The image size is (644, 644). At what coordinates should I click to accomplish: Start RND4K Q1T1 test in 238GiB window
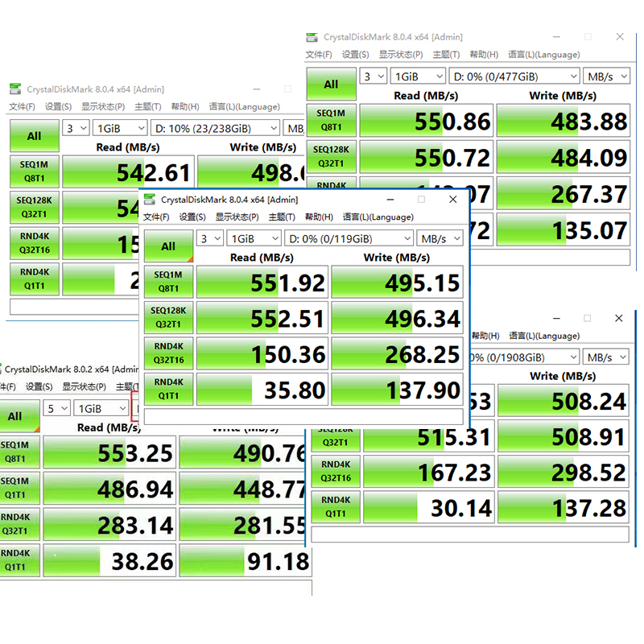tap(35, 279)
